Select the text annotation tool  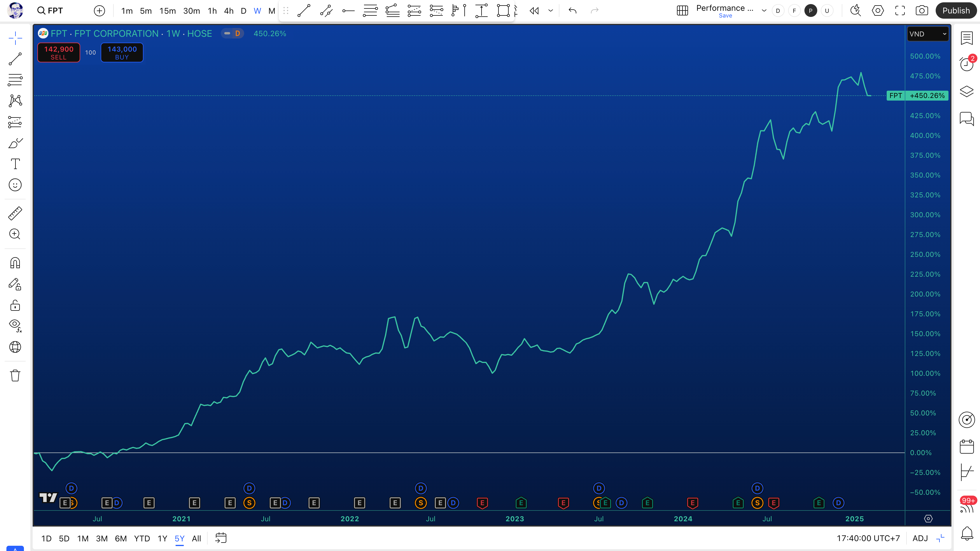point(15,164)
